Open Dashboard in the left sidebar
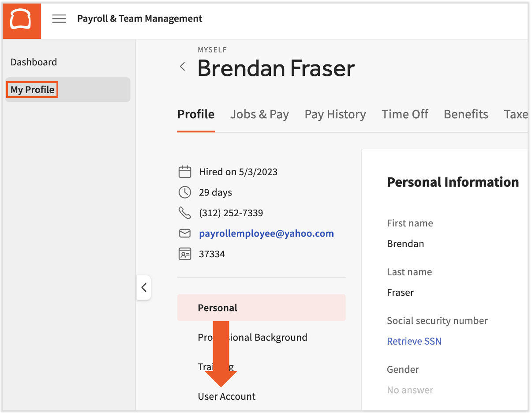The image size is (532, 413). click(x=34, y=62)
